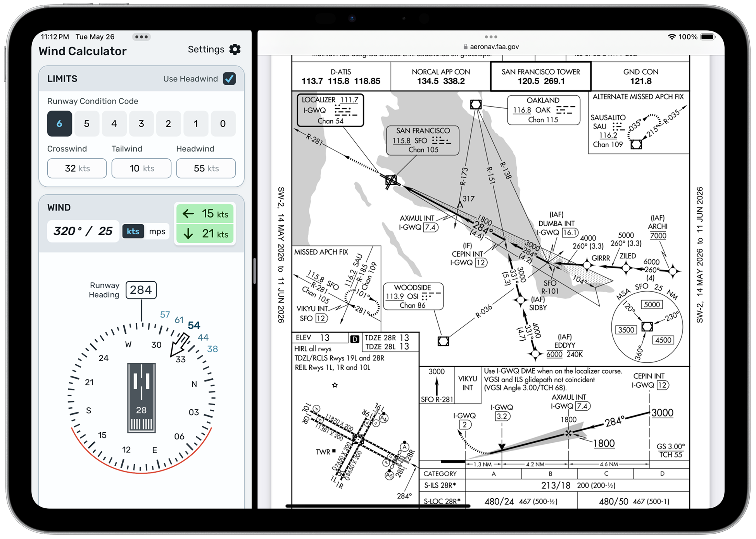Tap the wind direction arrow on compass
756x539 pixels.
pyautogui.click(x=179, y=345)
